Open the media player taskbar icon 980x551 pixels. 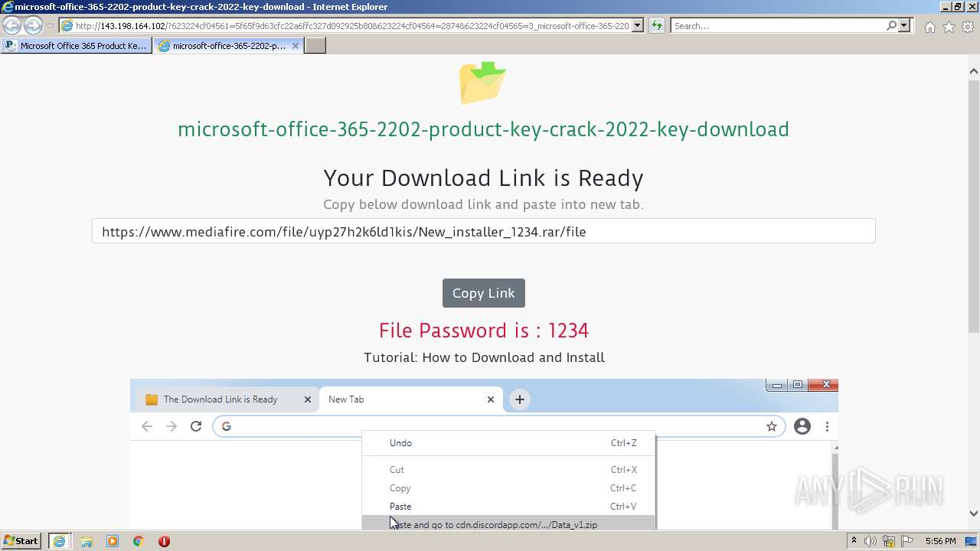[x=113, y=541]
